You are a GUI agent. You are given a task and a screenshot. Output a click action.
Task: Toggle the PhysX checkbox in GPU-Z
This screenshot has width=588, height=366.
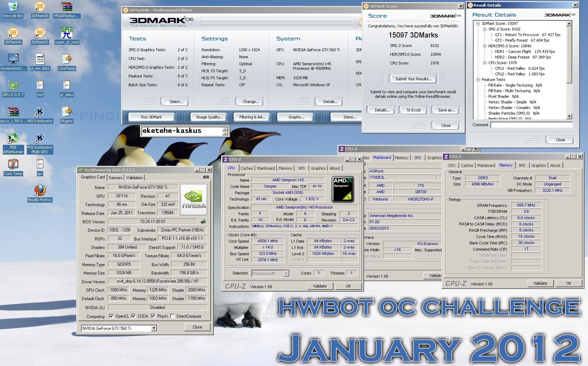click(x=153, y=316)
